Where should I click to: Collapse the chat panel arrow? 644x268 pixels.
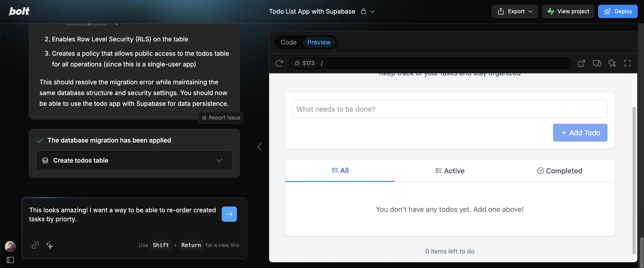260,147
